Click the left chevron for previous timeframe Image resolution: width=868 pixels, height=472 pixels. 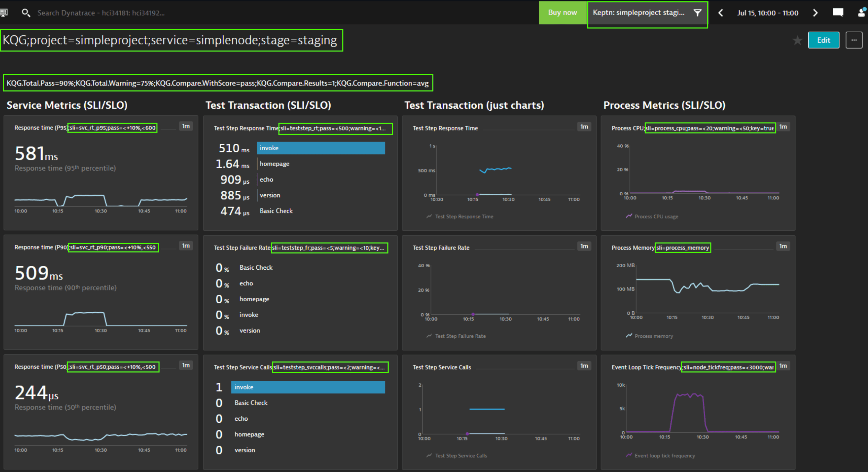(721, 13)
